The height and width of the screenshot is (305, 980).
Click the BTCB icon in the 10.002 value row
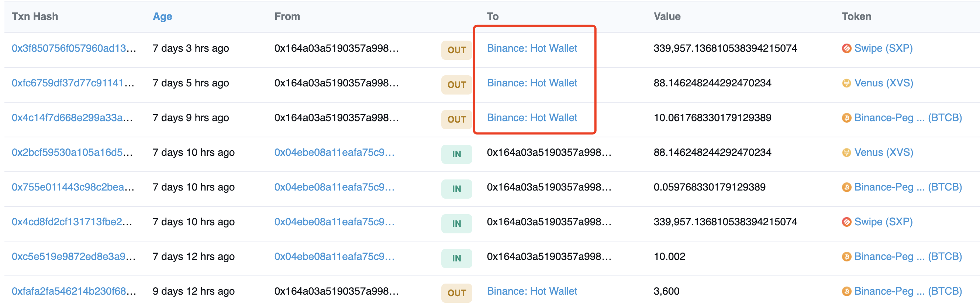tap(846, 256)
